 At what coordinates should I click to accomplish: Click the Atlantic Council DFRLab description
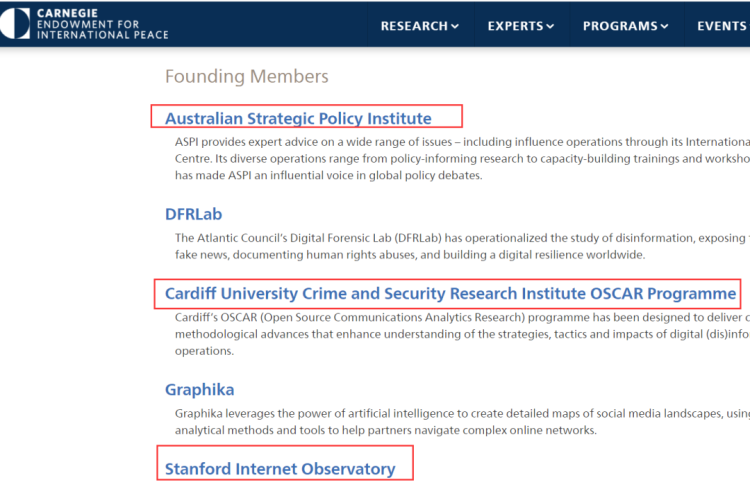click(x=462, y=246)
